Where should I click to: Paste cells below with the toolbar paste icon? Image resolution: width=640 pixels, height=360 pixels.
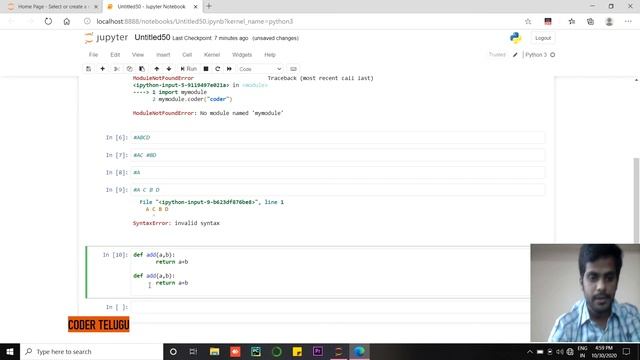142,69
